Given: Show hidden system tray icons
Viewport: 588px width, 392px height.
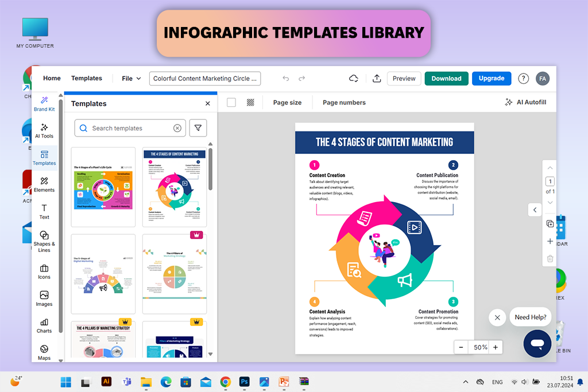Looking at the screenshot, I should click(465, 382).
